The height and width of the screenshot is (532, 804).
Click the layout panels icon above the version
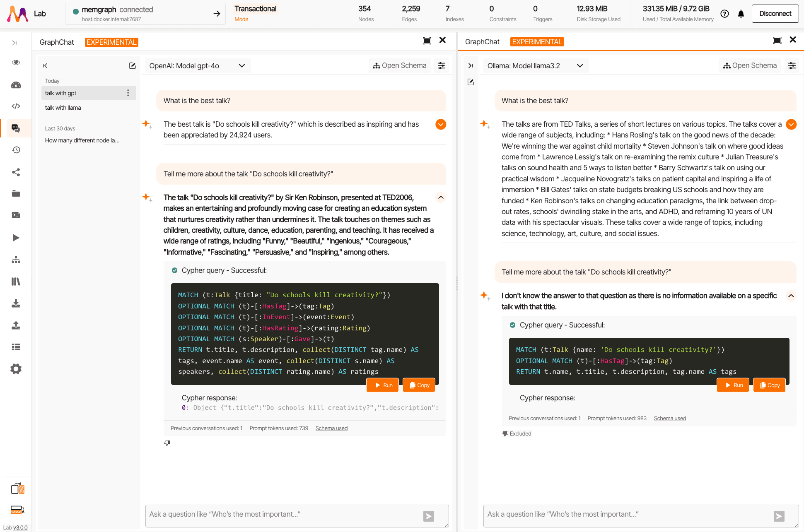17,489
